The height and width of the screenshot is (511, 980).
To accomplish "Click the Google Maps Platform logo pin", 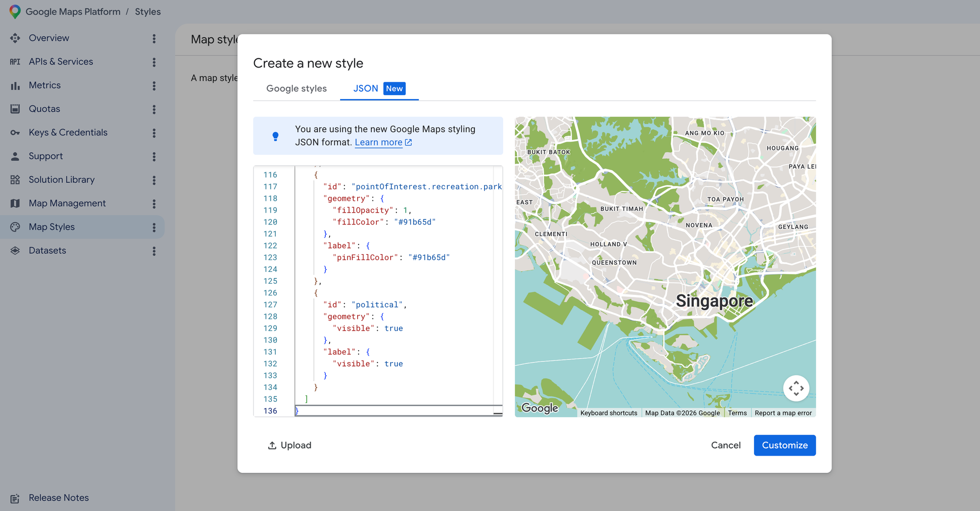I will 15,12.
